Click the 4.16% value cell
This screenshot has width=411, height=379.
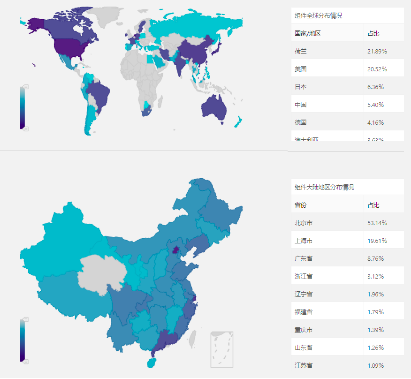[376, 123]
